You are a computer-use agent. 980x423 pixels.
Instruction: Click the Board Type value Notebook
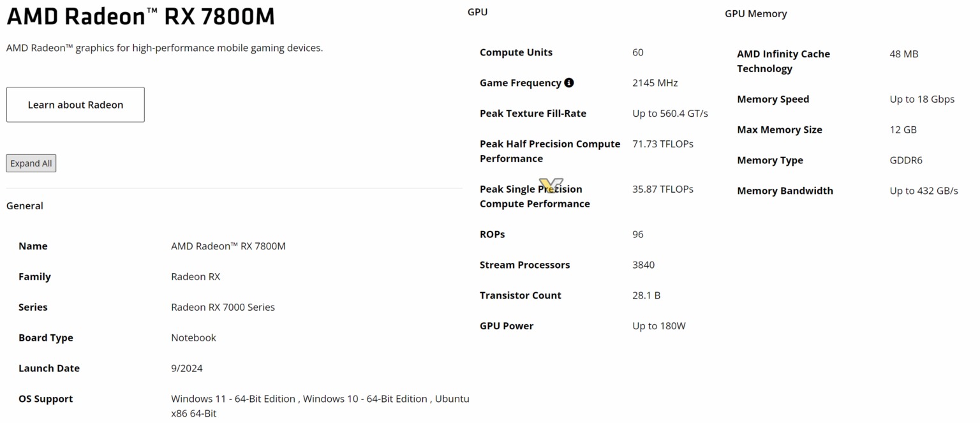[193, 338]
